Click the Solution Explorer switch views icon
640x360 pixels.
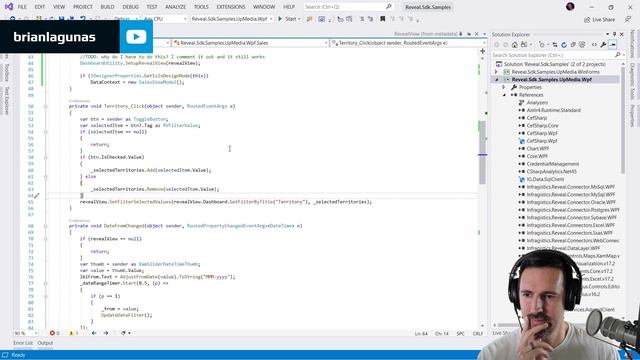tap(525, 44)
